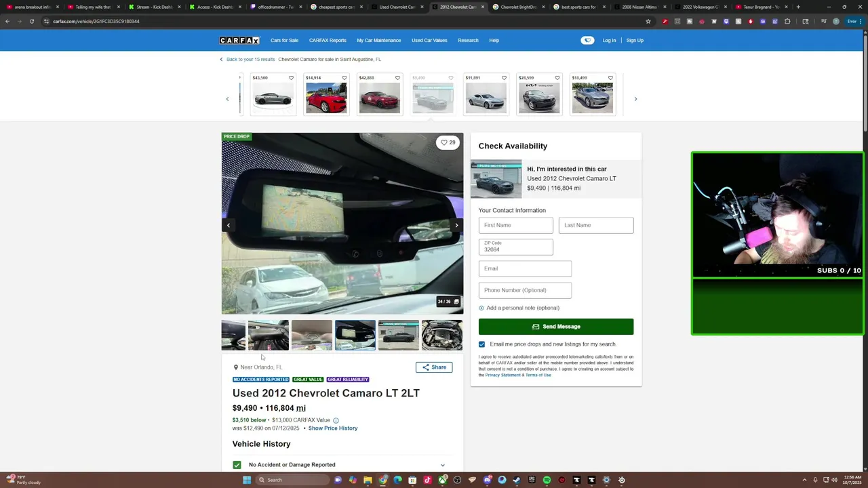Favorite the $28,599 carousel listing

click(x=557, y=78)
